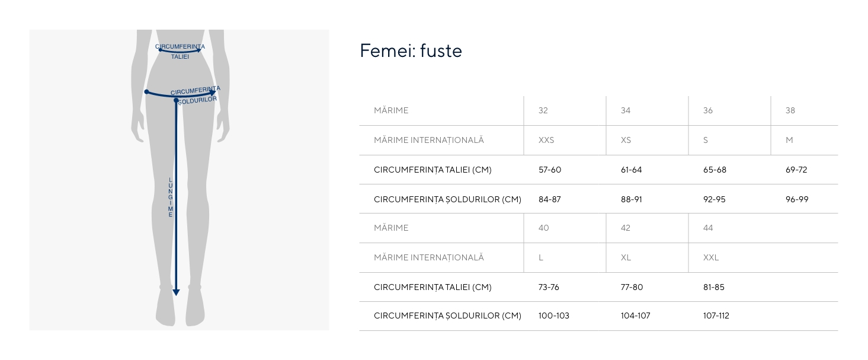This screenshot has height=360, width=868.
Task: Click the 'Femei: fuste' heading
Action: (411, 51)
